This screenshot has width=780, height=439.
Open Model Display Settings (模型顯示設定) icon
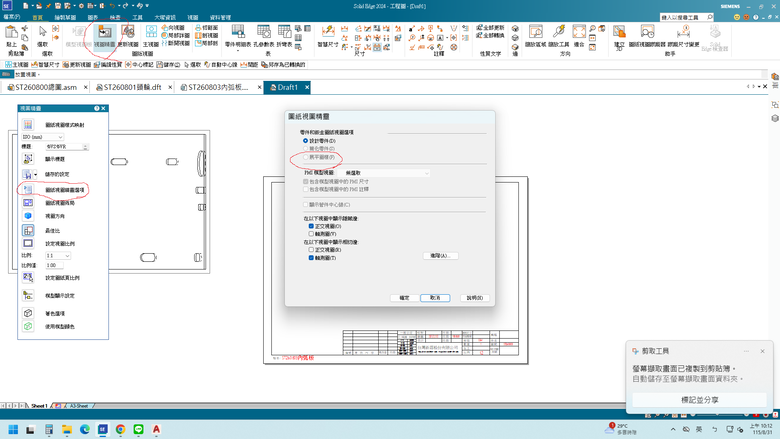[28, 295]
